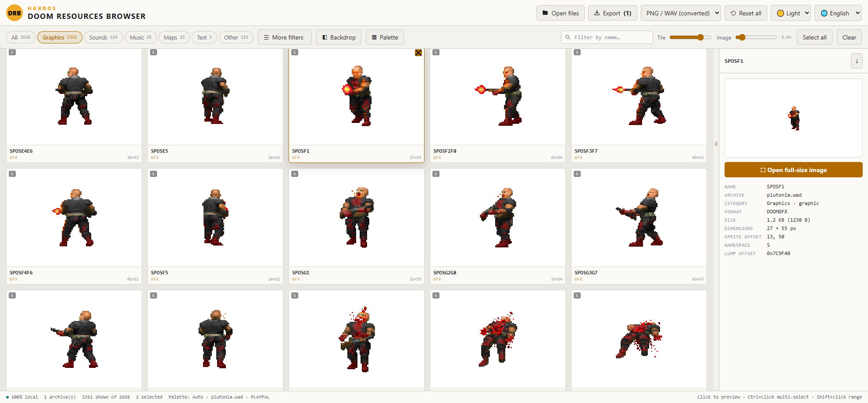Click the '1 archive(s)' status text
Viewport: 868px width, 403px height.
[x=60, y=397]
